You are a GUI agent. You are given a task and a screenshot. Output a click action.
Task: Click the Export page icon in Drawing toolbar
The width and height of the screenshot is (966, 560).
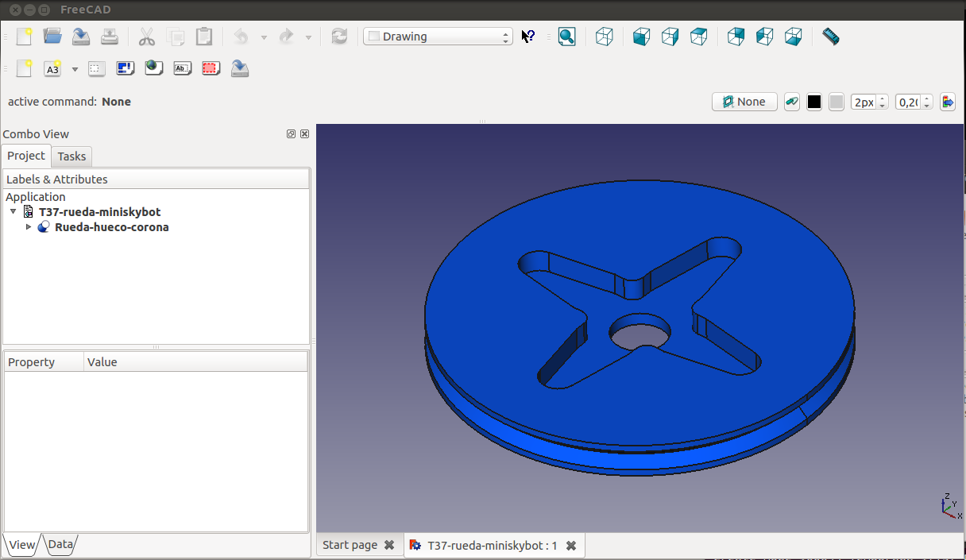(240, 69)
